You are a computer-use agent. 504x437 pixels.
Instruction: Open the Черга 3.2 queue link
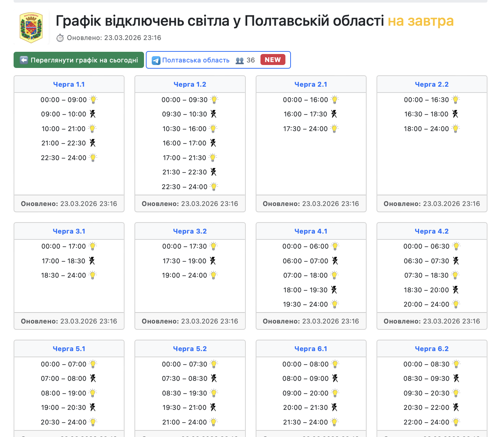click(190, 231)
